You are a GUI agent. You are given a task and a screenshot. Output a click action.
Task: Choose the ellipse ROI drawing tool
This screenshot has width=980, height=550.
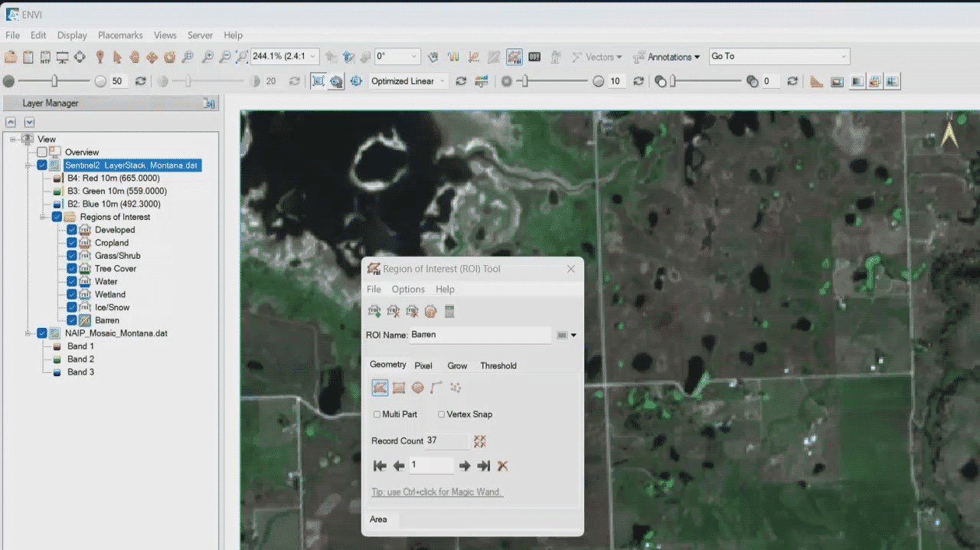(417, 388)
